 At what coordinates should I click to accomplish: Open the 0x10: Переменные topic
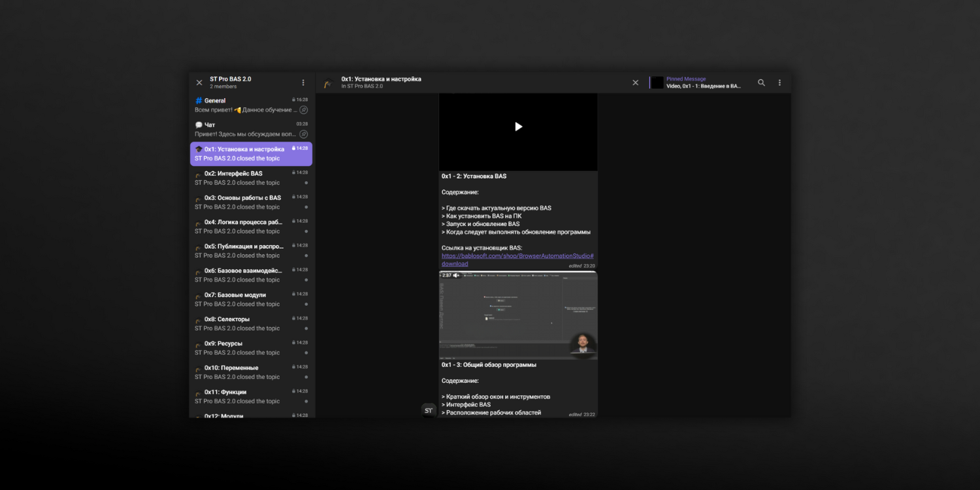(251, 372)
